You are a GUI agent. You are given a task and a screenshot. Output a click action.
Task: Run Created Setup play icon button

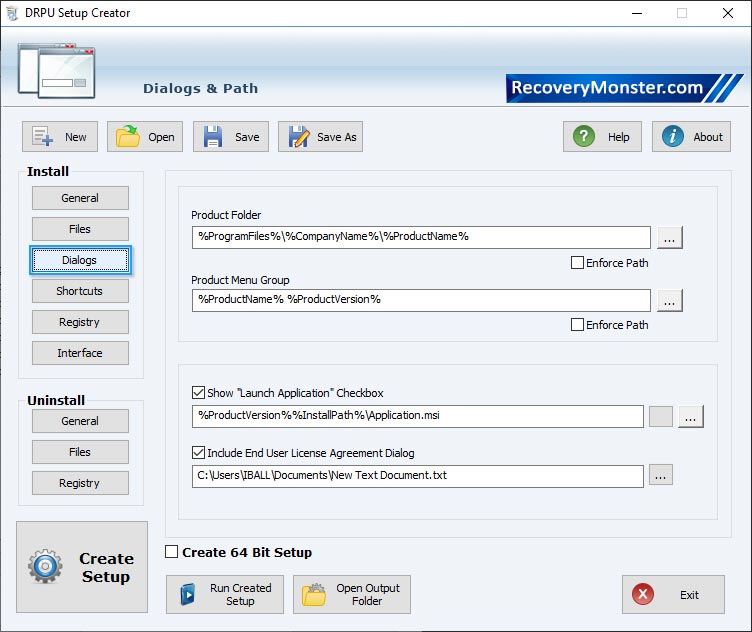pyautogui.click(x=225, y=595)
